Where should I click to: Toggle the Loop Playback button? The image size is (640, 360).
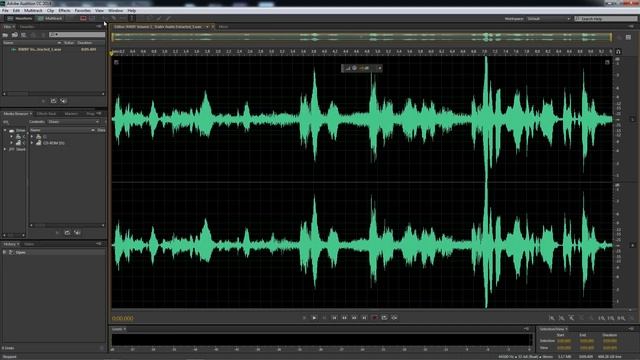[384, 318]
